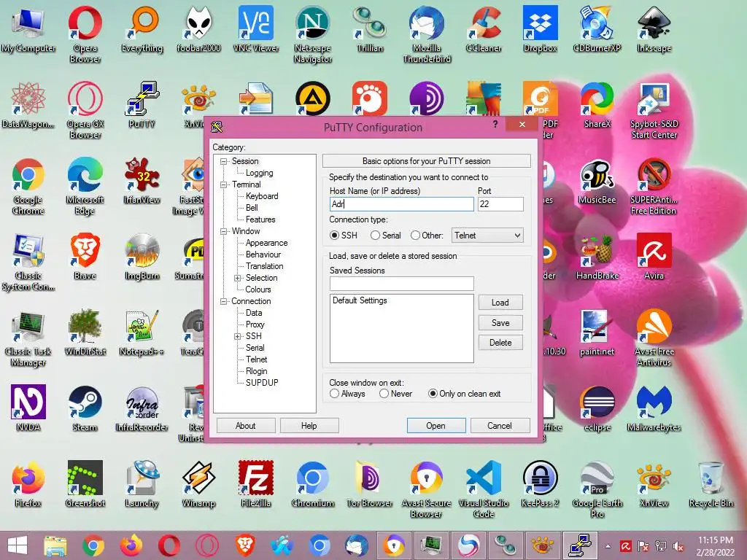This screenshot has height=560, width=747.
Task: Click the Load session button
Action: click(500, 303)
